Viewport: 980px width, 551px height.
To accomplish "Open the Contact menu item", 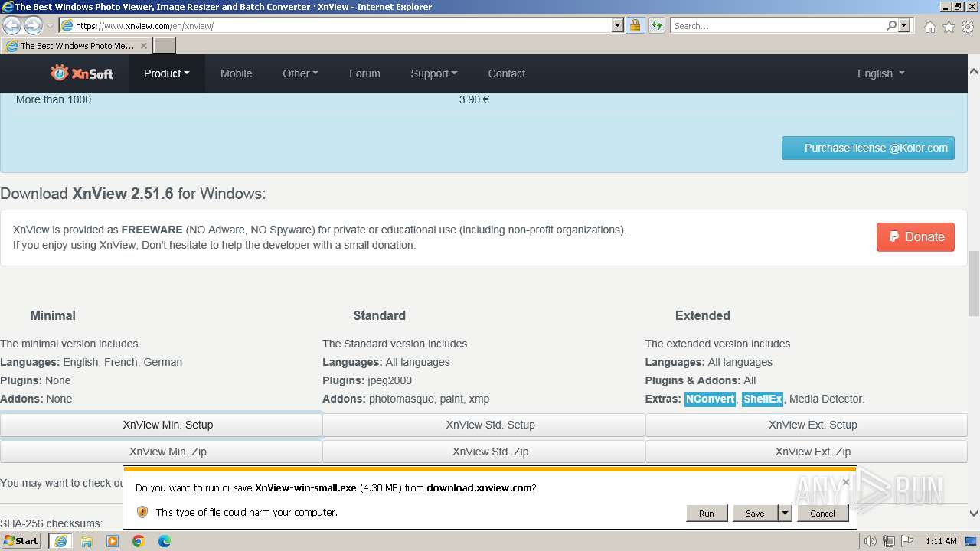I will (x=506, y=73).
